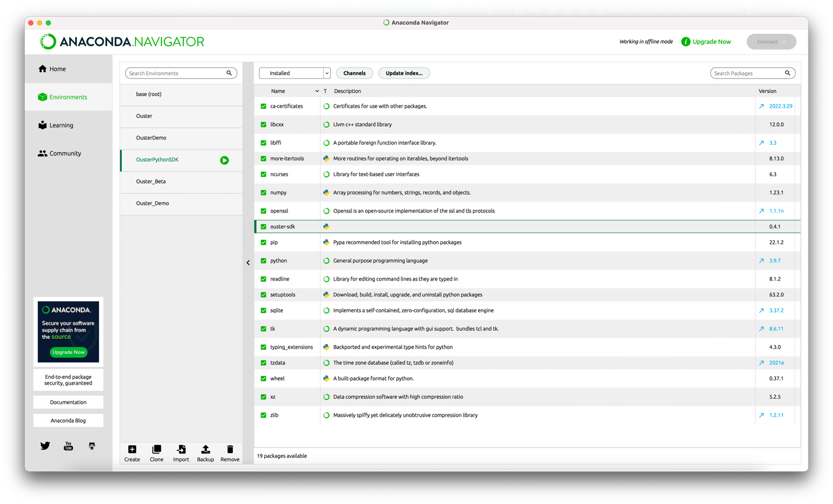Remove the selected environment
Viewport: 833px width, 504px height.
[x=230, y=453]
